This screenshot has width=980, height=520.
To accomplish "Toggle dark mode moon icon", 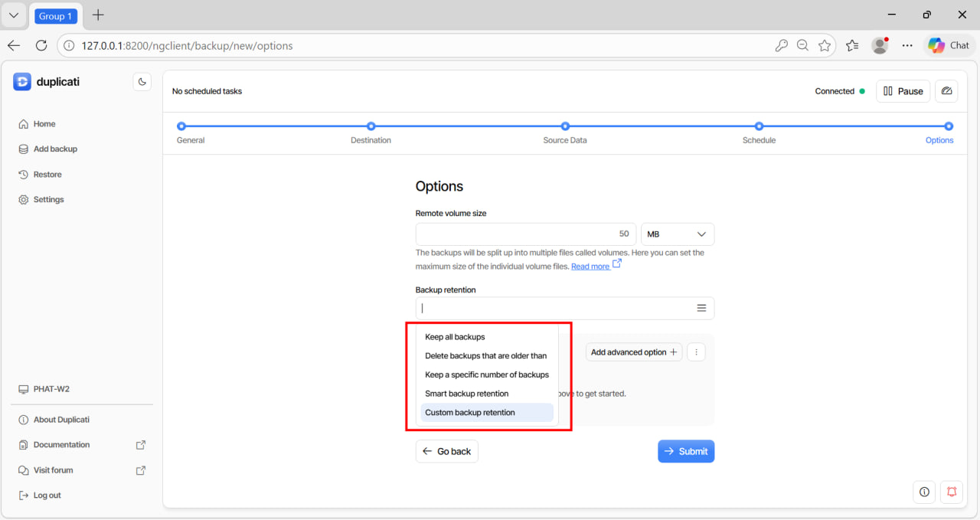I will click(x=142, y=82).
